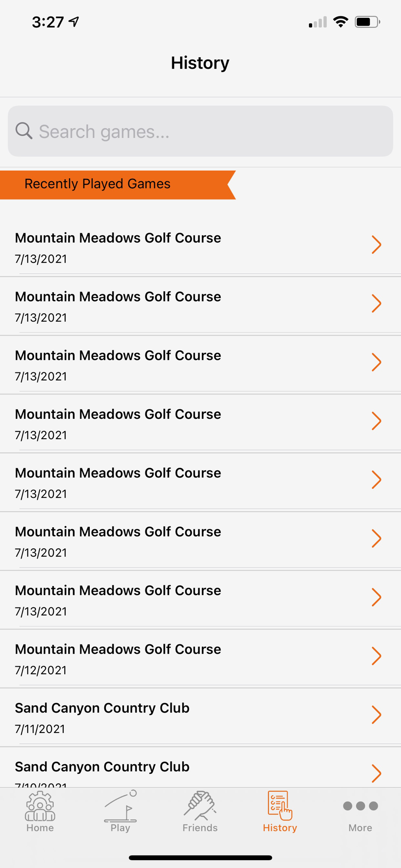Tap the search magnifier icon
This screenshot has width=401, height=868.
(x=24, y=131)
